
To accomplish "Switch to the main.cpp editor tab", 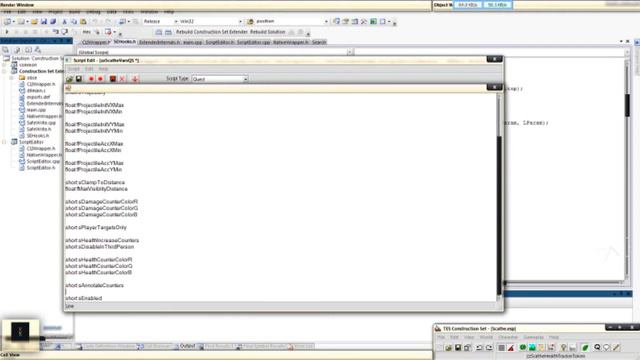I will click(x=192, y=42).
